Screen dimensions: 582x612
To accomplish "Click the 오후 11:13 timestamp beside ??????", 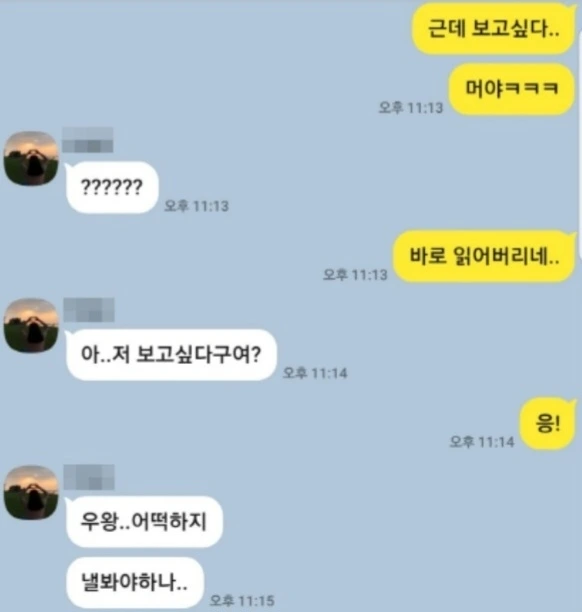I will point(196,206).
